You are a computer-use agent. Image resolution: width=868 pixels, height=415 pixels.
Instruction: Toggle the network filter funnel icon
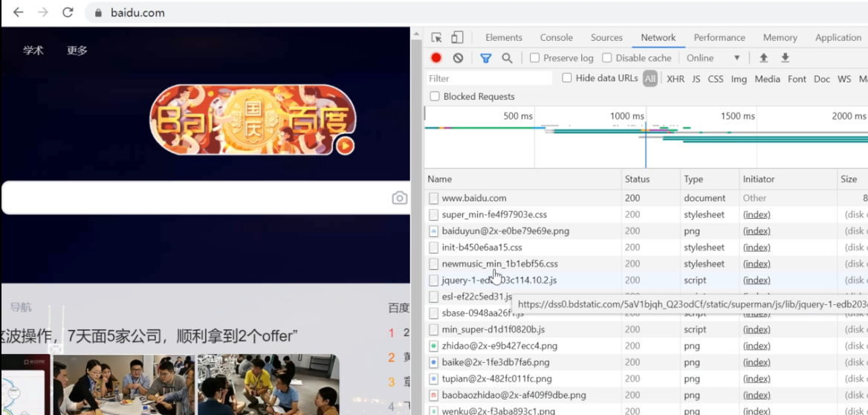[x=485, y=57]
